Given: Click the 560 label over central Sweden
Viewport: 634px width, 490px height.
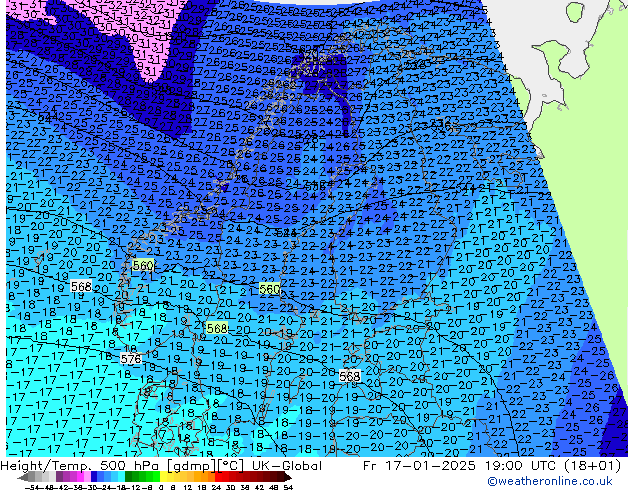Looking at the screenshot, I should [270, 289].
